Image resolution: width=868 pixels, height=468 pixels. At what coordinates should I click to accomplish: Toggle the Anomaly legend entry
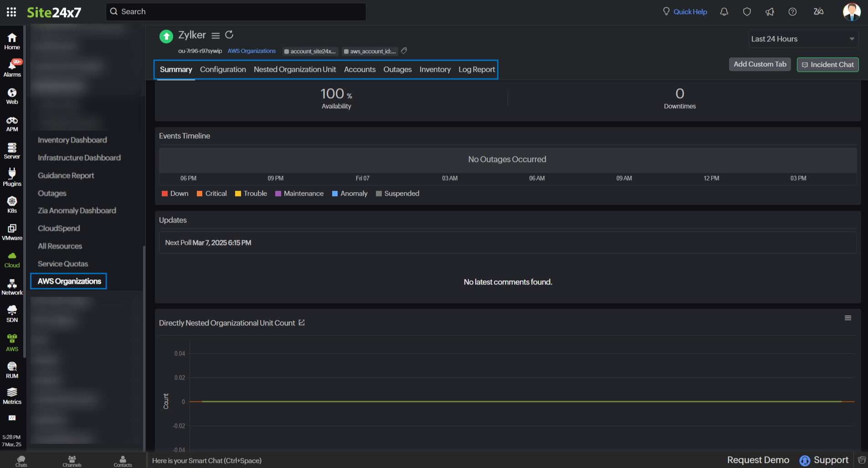pos(349,193)
